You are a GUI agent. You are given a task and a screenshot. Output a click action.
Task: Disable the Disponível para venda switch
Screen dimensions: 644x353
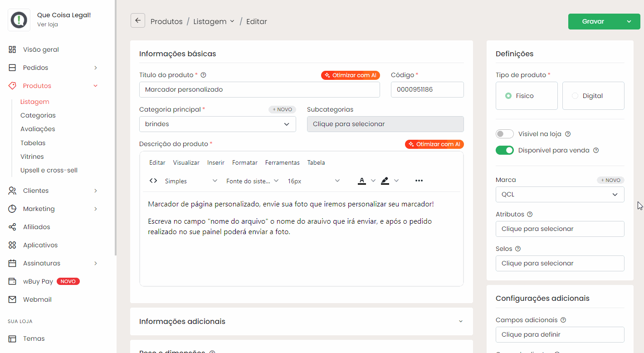click(504, 150)
